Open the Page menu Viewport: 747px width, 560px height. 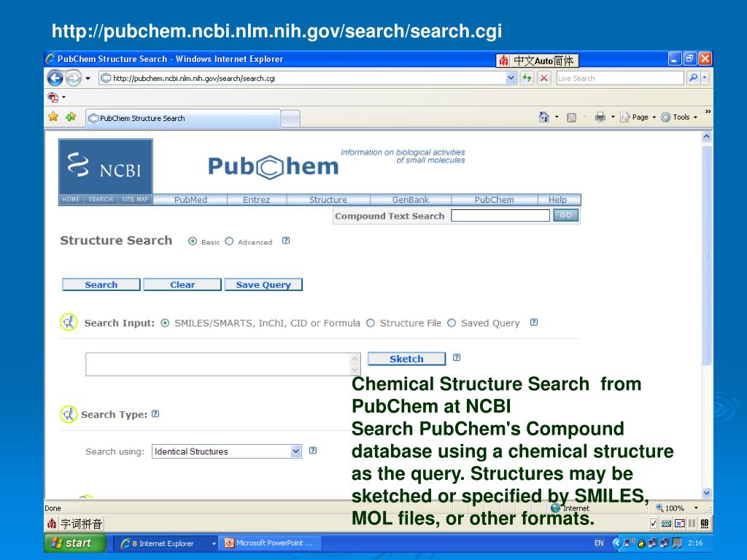[x=638, y=117]
